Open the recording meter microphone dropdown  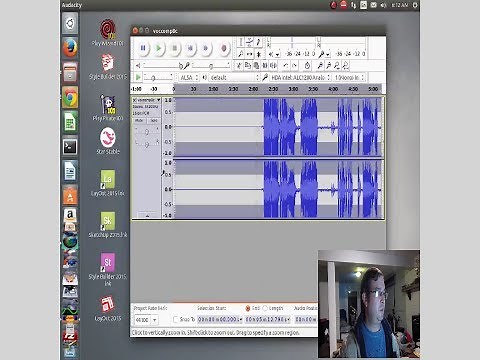(328, 54)
